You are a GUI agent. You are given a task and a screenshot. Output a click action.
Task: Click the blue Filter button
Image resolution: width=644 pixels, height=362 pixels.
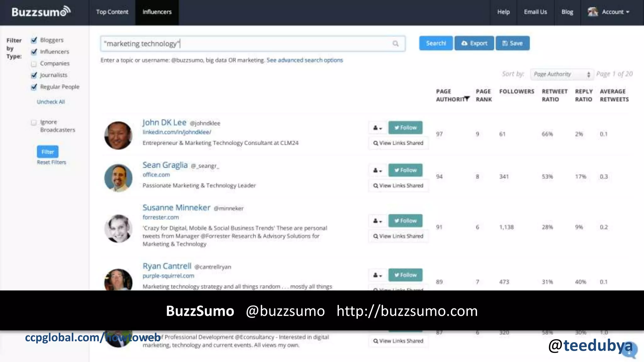[48, 152]
